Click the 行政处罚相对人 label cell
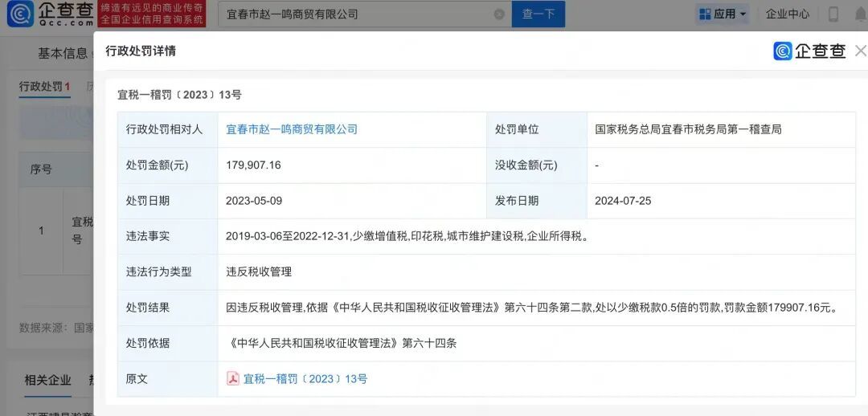Screen dimensions: 868x416 [x=168, y=129]
